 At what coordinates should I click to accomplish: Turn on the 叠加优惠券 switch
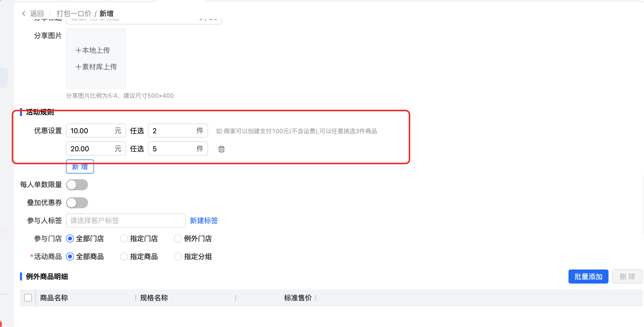point(77,203)
